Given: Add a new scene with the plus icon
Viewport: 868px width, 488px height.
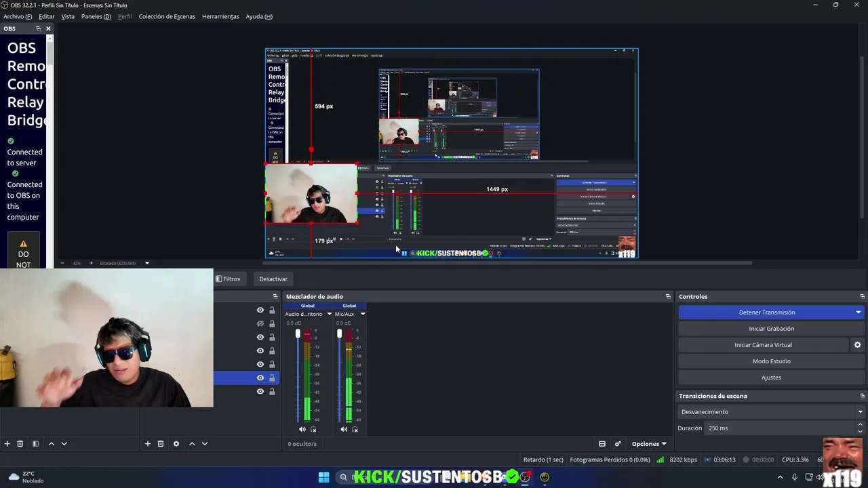Looking at the screenshot, I should coord(7,444).
